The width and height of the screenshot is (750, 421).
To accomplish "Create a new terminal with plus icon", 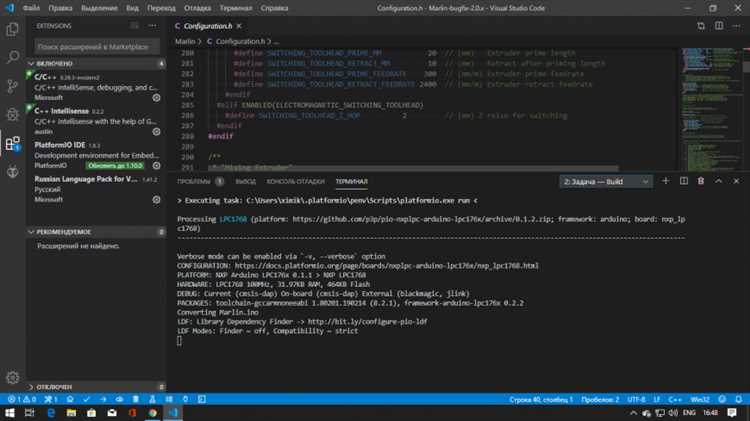I will pyautogui.click(x=665, y=181).
